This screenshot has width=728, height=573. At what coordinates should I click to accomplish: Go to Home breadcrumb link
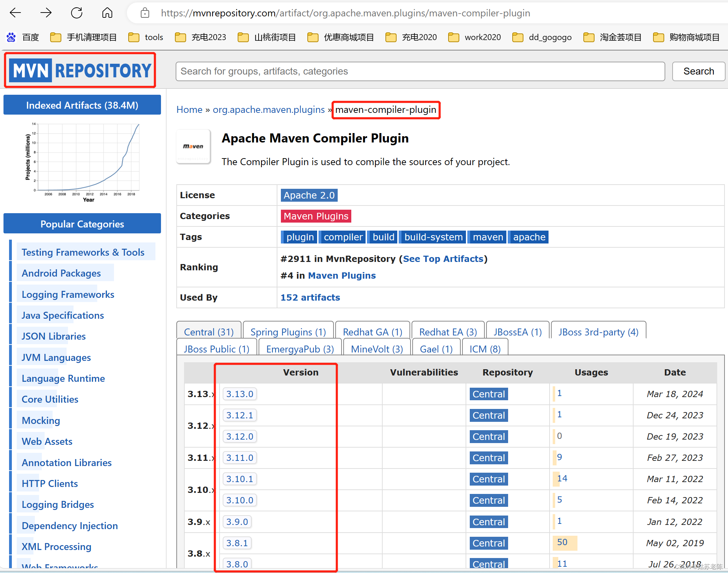tap(189, 110)
